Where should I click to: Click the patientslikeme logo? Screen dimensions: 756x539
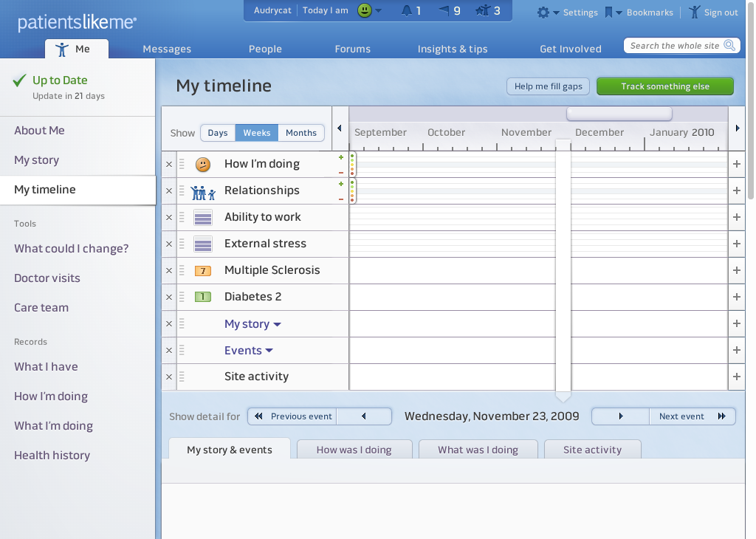point(77,23)
